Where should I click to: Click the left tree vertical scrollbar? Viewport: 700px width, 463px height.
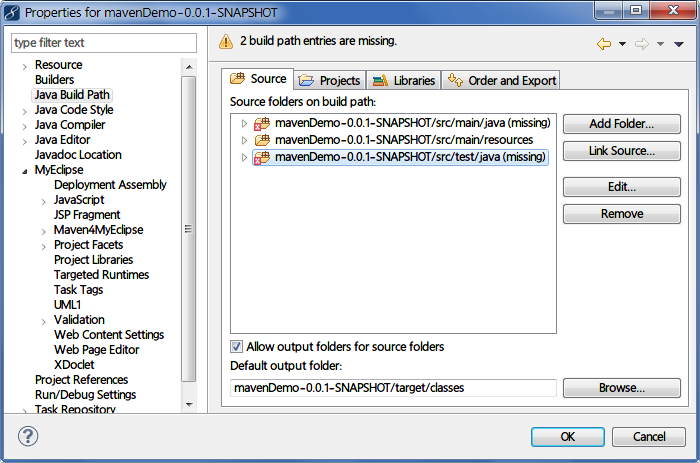click(188, 228)
